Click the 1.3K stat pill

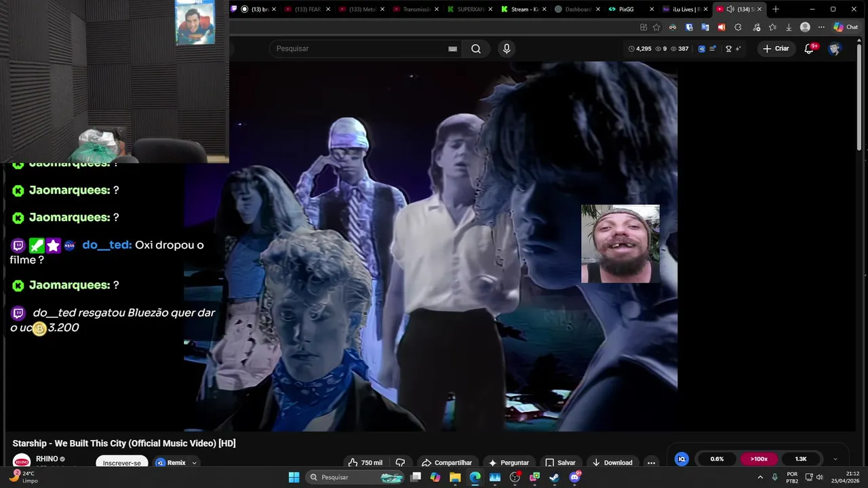point(801,459)
